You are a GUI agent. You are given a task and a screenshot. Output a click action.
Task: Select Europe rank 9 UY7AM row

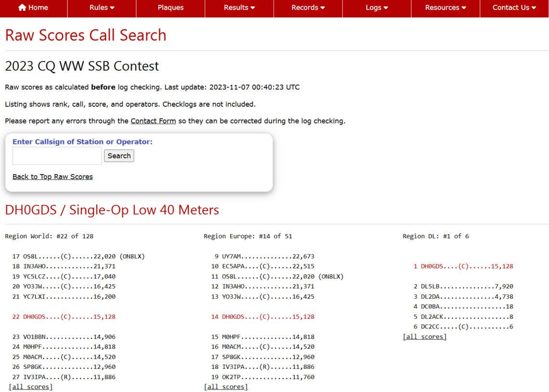[x=264, y=256]
